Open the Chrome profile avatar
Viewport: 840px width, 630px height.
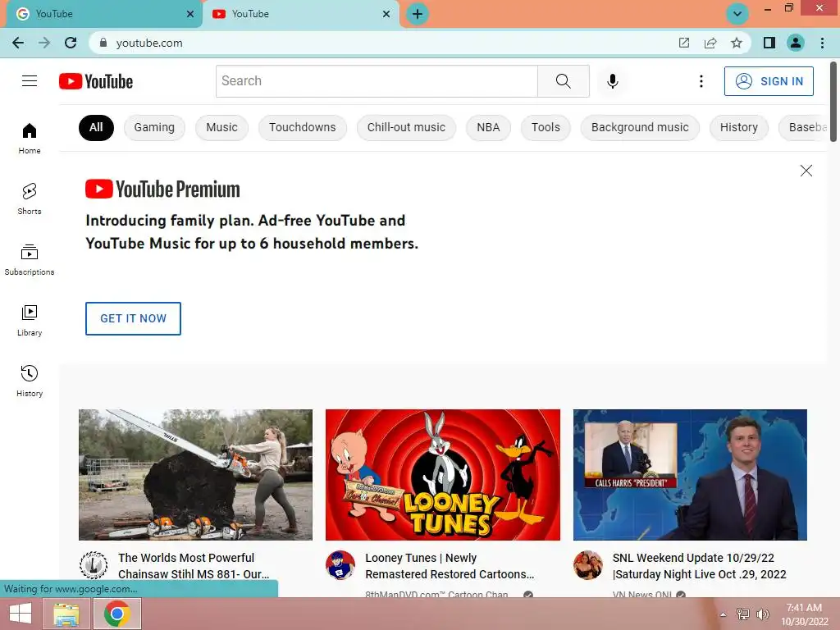pos(796,43)
